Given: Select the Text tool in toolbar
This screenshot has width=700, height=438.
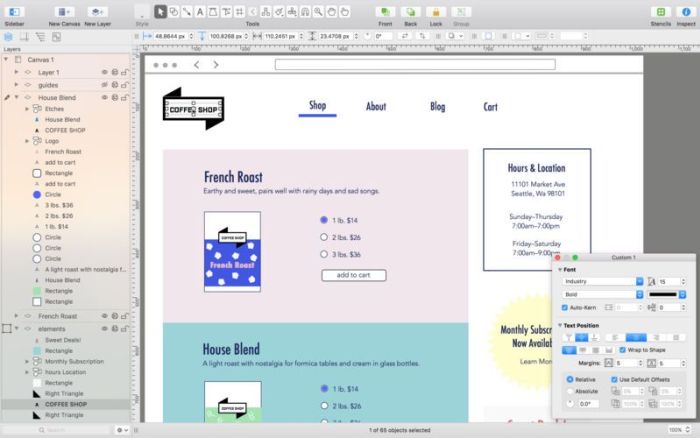Looking at the screenshot, I should (x=200, y=12).
